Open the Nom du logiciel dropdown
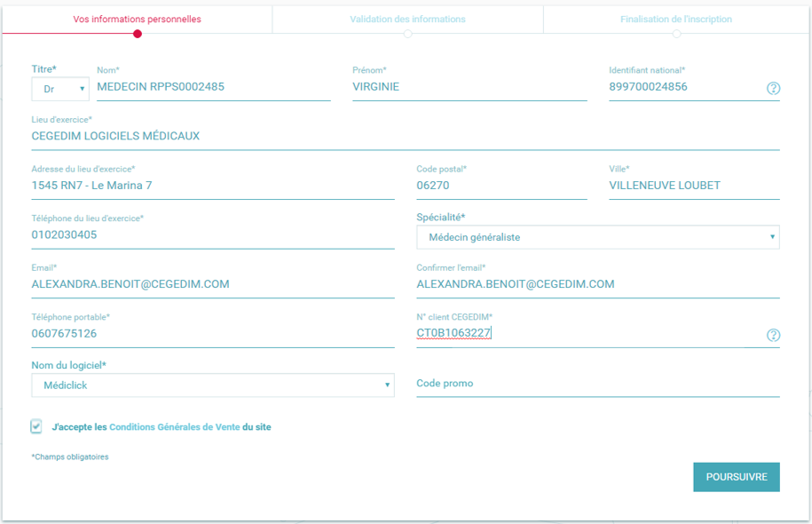Viewport: 812px width, 524px height. pos(213,385)
